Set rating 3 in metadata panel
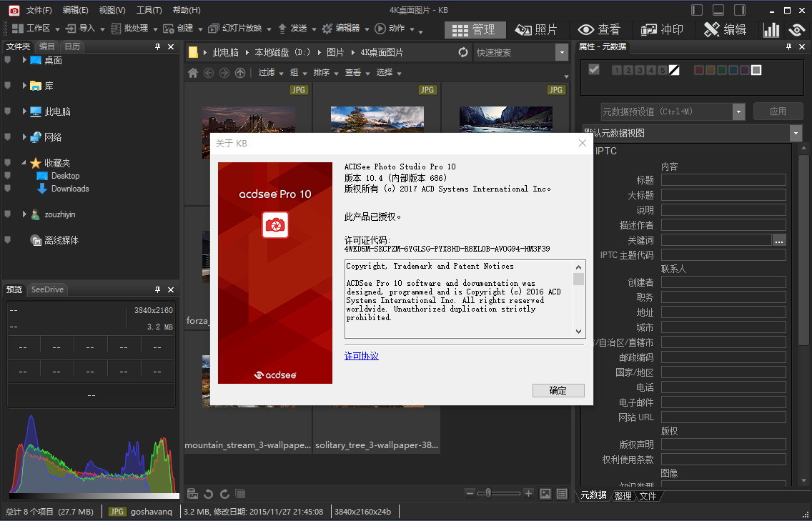This screenshot has width=812, height=521. (x=640, y=70)
